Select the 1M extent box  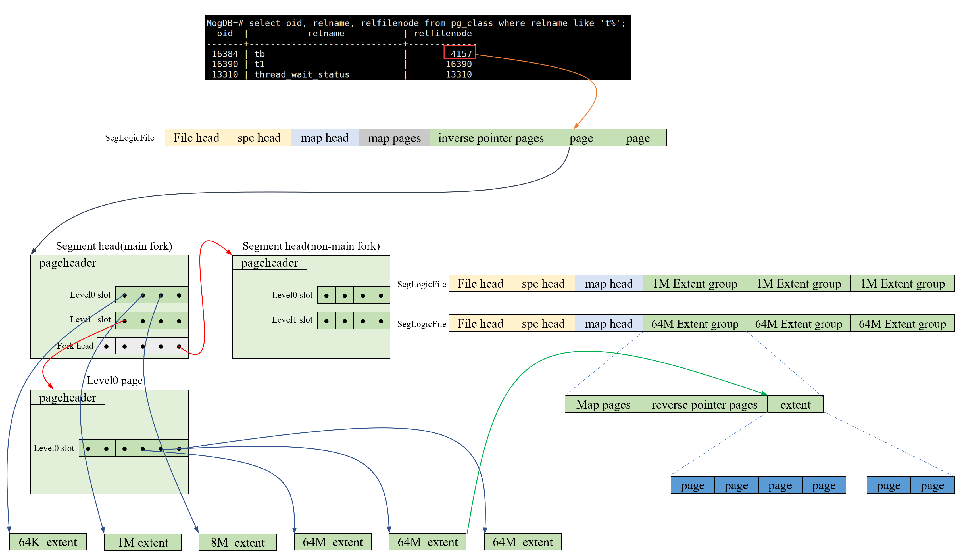[142, 542]
